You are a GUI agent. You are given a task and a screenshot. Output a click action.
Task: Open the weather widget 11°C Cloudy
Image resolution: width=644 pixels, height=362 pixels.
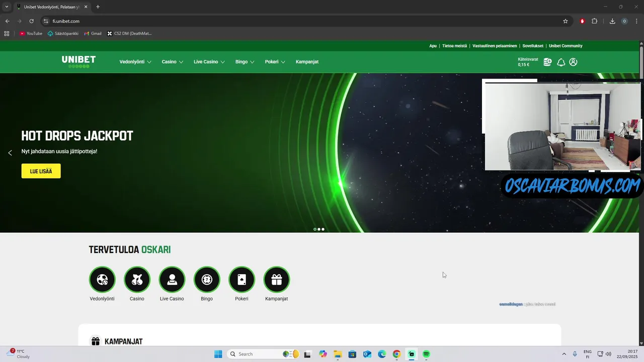pyautogui.click(x=19, y=354)
